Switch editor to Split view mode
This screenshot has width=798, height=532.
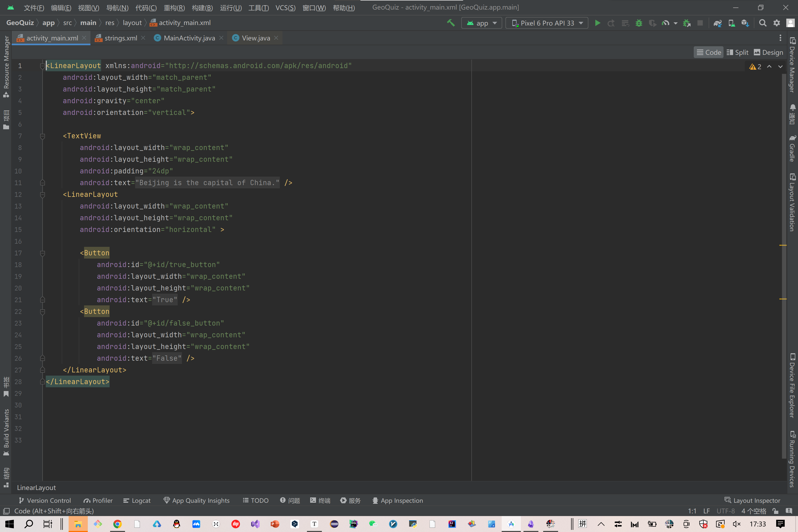(737, 52)
